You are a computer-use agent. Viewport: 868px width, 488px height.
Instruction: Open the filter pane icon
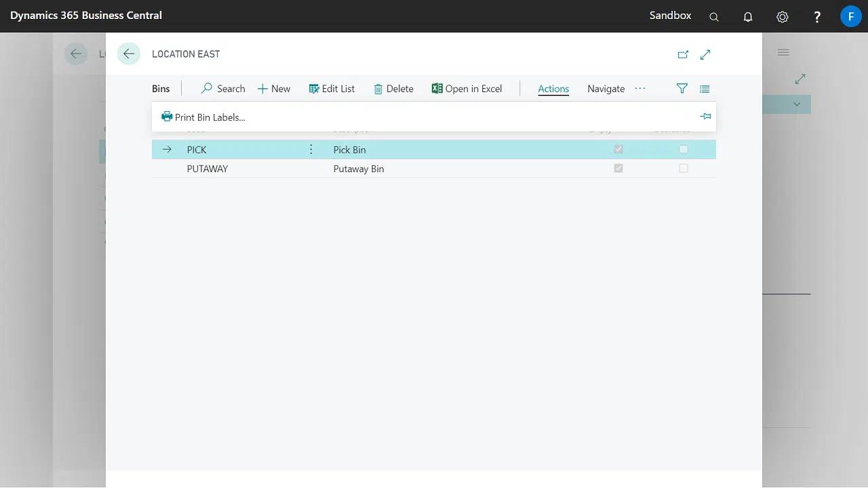coord(682,89)
